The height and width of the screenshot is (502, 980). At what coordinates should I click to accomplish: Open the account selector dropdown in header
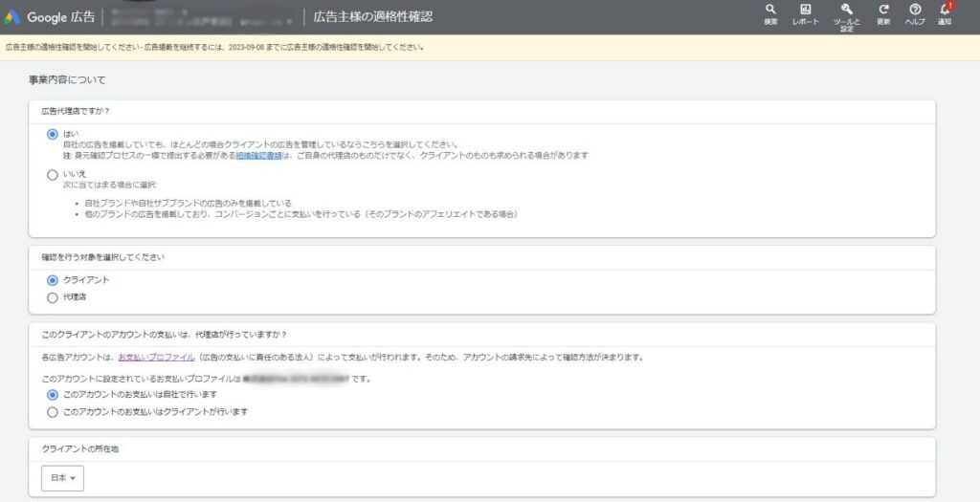point(290,19)
